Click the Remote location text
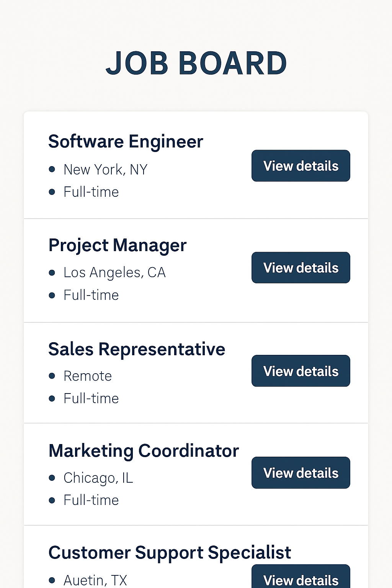Viewport: 392px width, 588px height. [x=88, y=376]
